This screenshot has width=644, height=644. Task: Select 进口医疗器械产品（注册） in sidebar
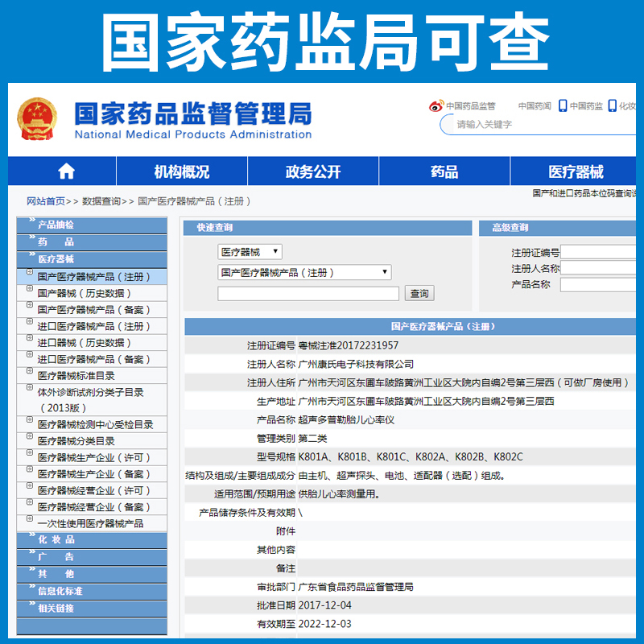point(93,326)
